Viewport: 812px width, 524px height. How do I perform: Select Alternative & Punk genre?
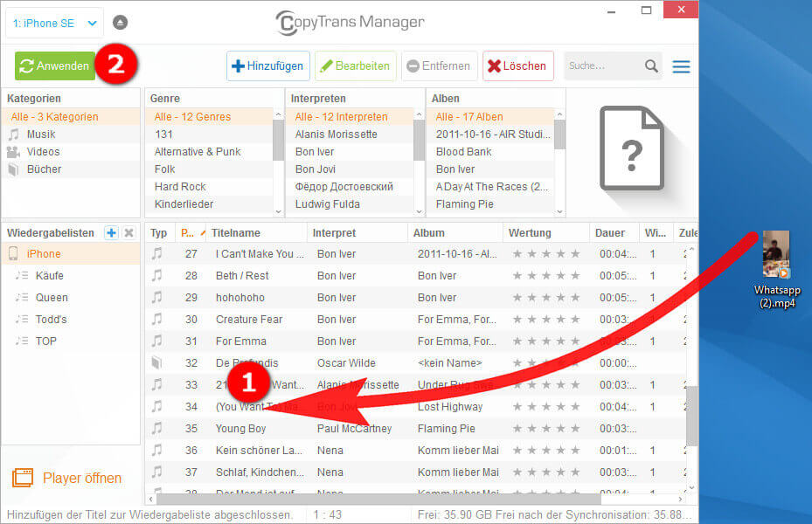(209, 152)
